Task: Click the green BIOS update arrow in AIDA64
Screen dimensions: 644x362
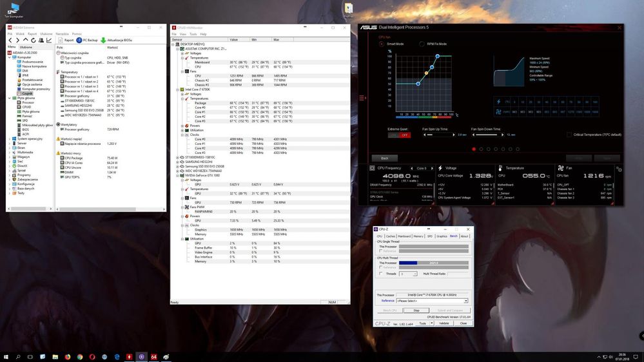Action: point(104,40)
